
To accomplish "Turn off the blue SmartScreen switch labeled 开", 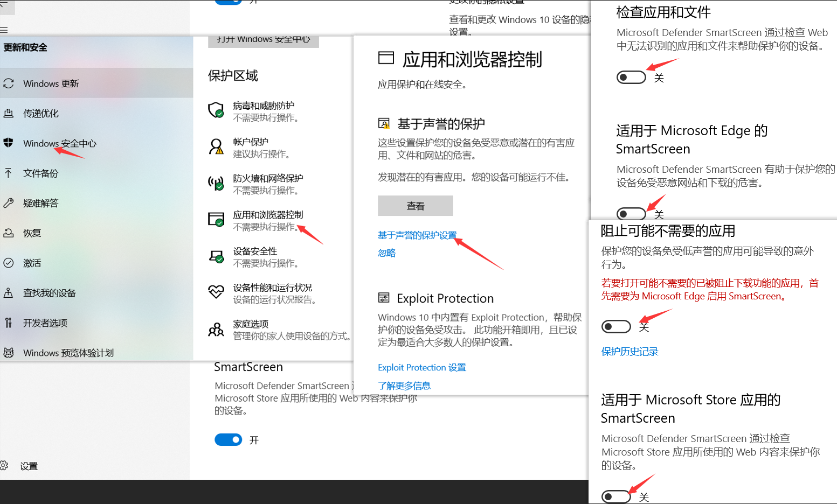I will (x=229, y=440).
